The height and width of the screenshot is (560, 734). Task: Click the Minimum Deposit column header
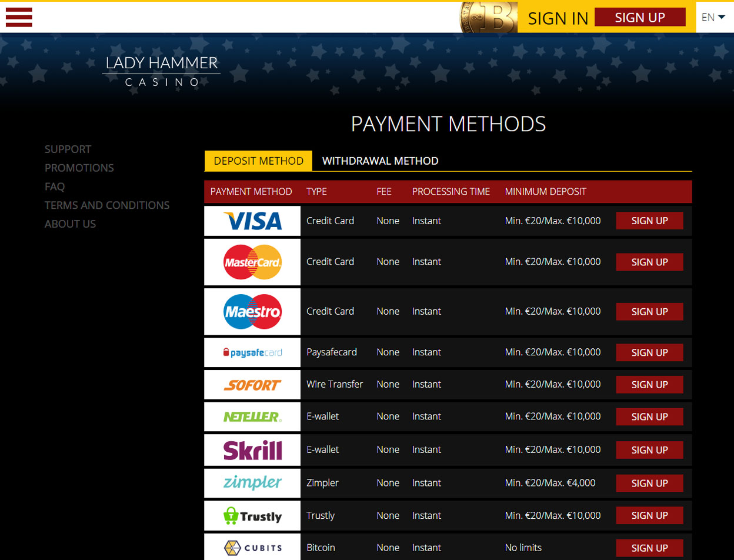(x=545, y=192)
